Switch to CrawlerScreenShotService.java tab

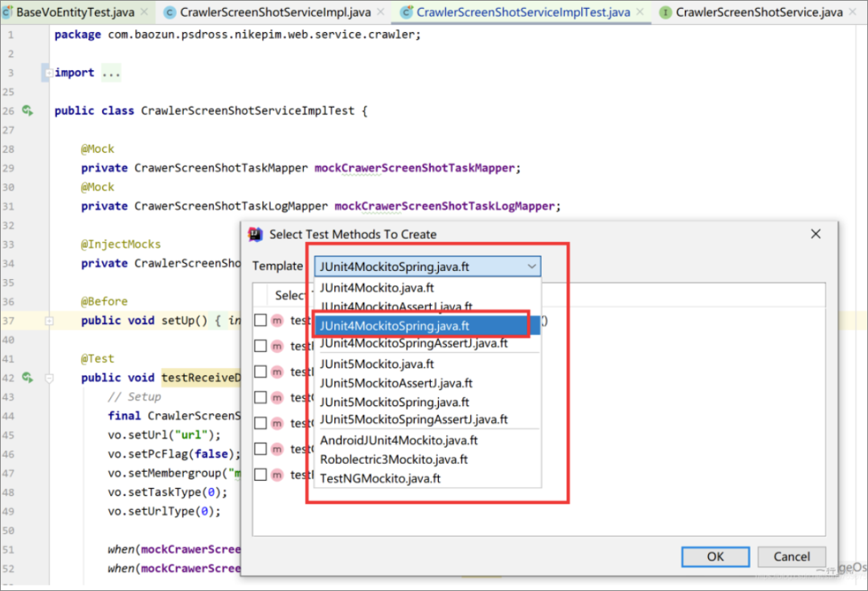tap(759, 12)
